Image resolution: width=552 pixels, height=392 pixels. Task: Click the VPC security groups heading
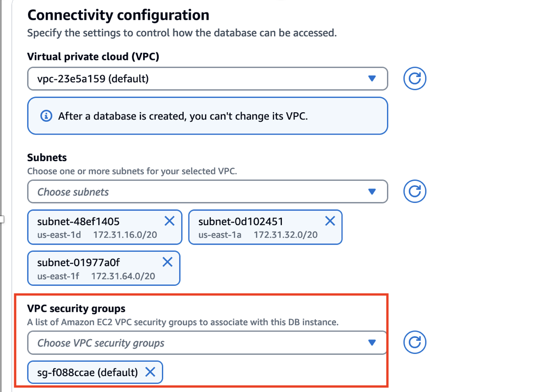(x=77, y=308)
